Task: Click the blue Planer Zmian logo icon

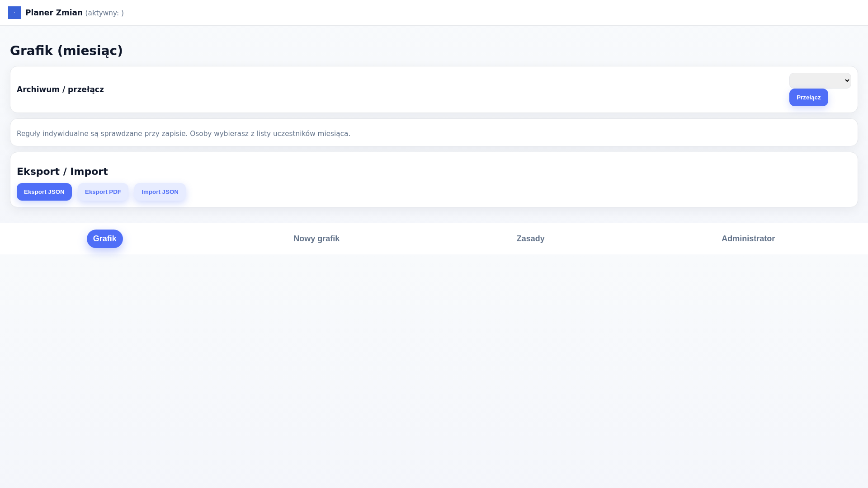Action: click(14, 13)
